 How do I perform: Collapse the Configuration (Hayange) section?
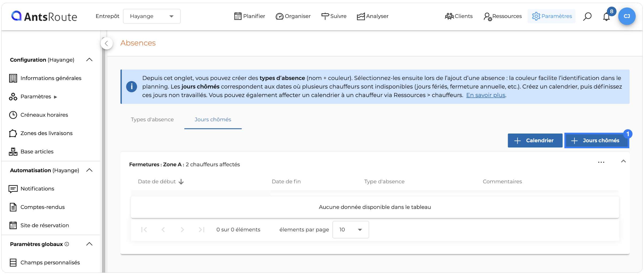click(x=90, y=60)
